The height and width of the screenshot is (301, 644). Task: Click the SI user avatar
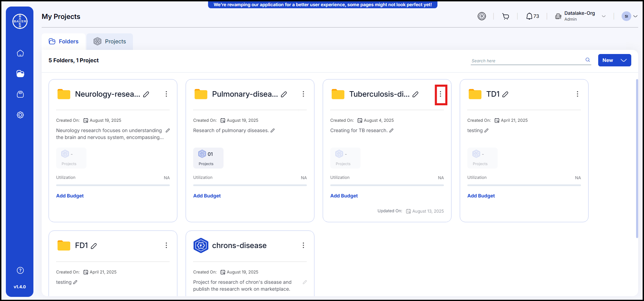coord(626,16)
